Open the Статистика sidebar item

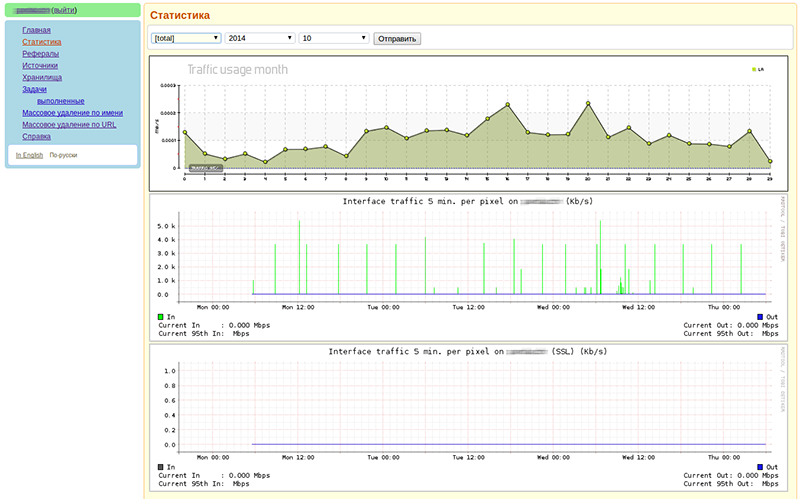pyautogui.click(x=41, y=43)
